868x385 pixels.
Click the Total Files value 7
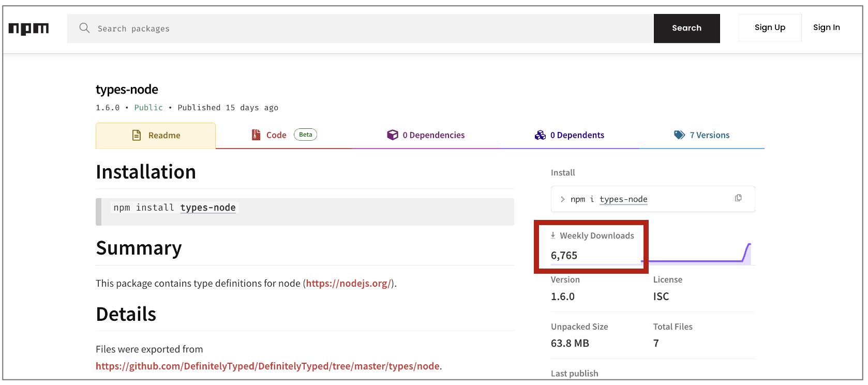(656, 343)
